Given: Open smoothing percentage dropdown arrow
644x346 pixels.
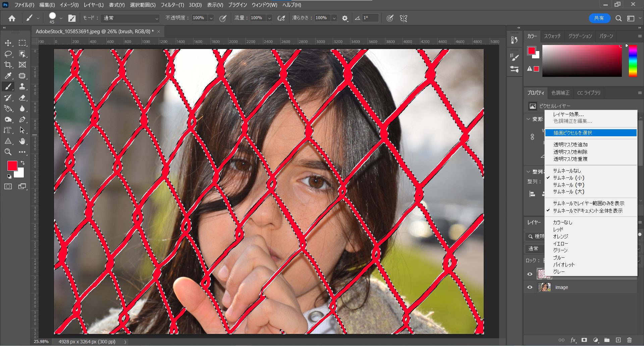Looking at the screenshot, I should (x=334, y=18).
